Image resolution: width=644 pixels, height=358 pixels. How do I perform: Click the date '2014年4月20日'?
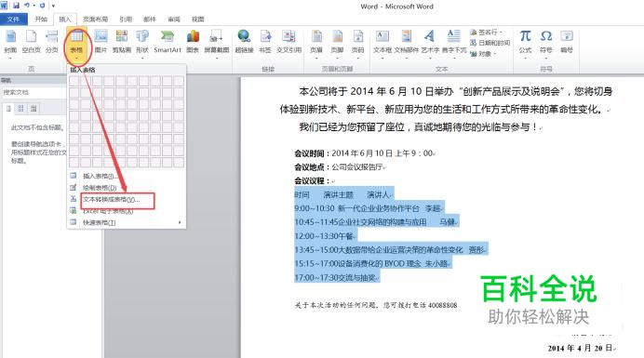point(580,348)
